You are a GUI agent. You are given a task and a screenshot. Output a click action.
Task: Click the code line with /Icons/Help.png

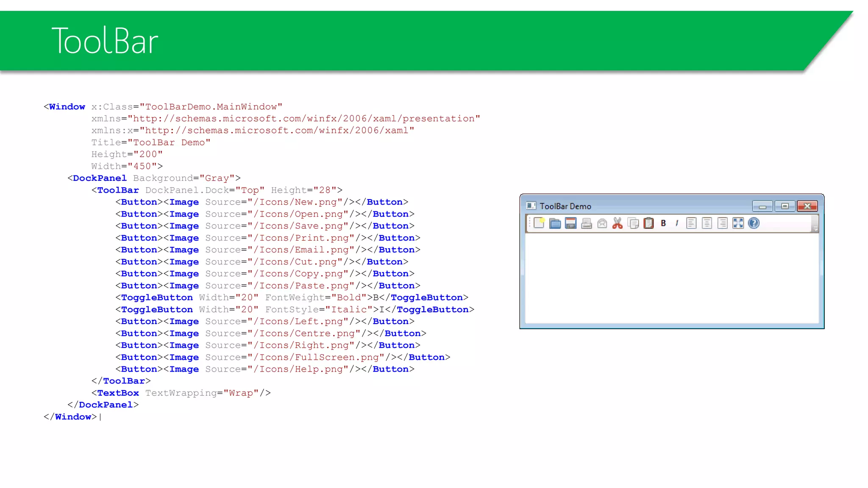(264, 369)
